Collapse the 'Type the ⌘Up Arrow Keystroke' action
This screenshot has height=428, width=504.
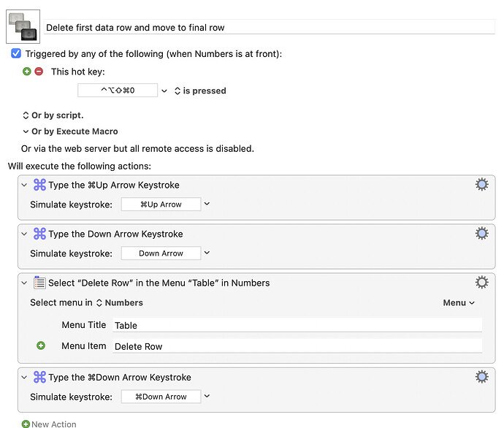[26, 185]
